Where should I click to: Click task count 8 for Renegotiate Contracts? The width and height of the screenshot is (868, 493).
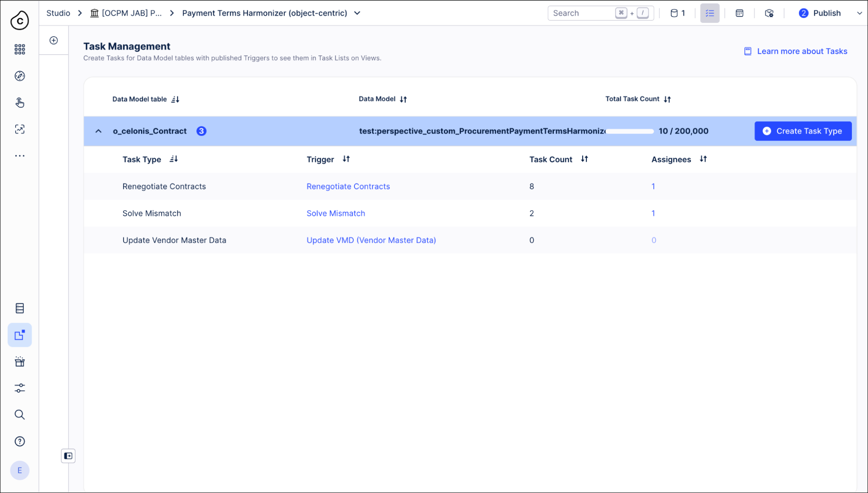(532, 186)
